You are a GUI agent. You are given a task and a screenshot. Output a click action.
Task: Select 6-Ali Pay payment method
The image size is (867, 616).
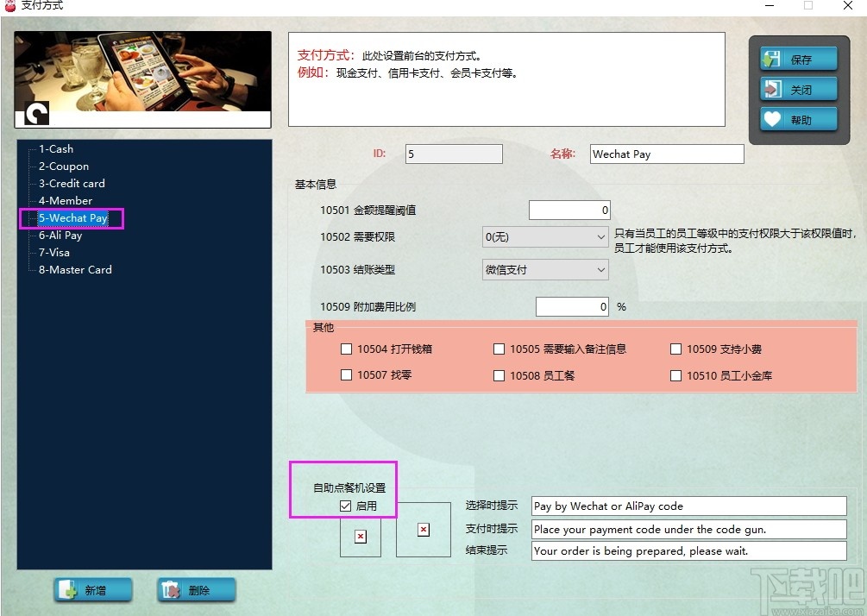[x=60, y=235]
